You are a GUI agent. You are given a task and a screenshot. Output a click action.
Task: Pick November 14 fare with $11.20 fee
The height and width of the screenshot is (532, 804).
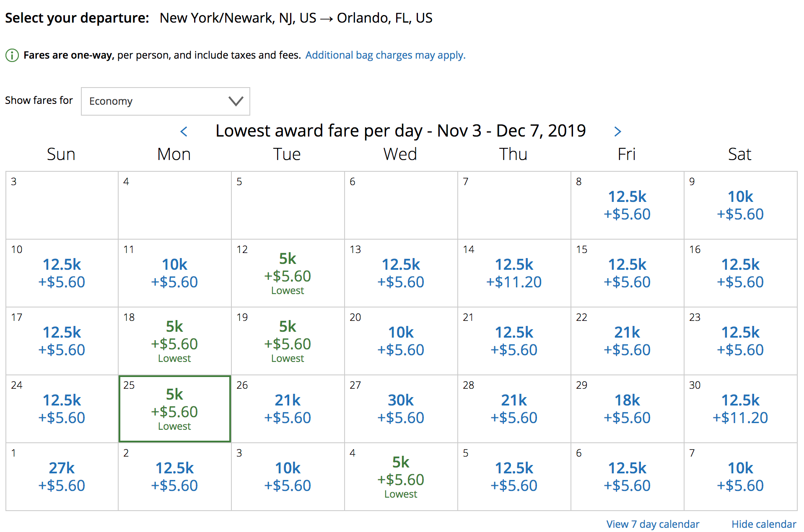point(514,273)
